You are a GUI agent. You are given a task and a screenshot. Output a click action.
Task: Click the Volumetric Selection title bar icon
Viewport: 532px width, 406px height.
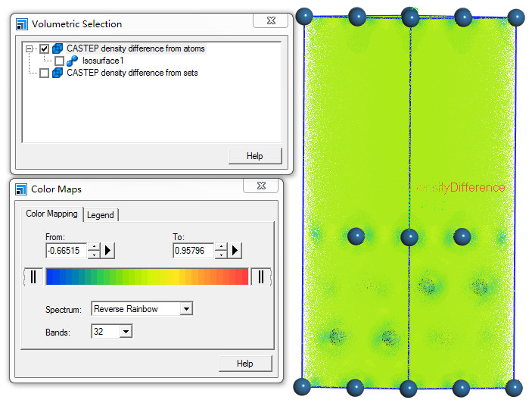(x=21, y=24)
